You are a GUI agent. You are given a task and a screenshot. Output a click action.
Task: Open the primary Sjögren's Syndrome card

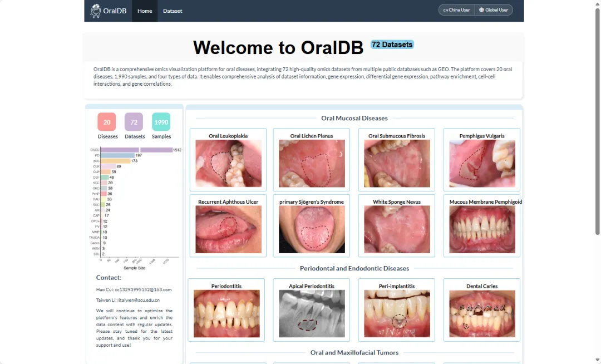[x=312, y=225]
